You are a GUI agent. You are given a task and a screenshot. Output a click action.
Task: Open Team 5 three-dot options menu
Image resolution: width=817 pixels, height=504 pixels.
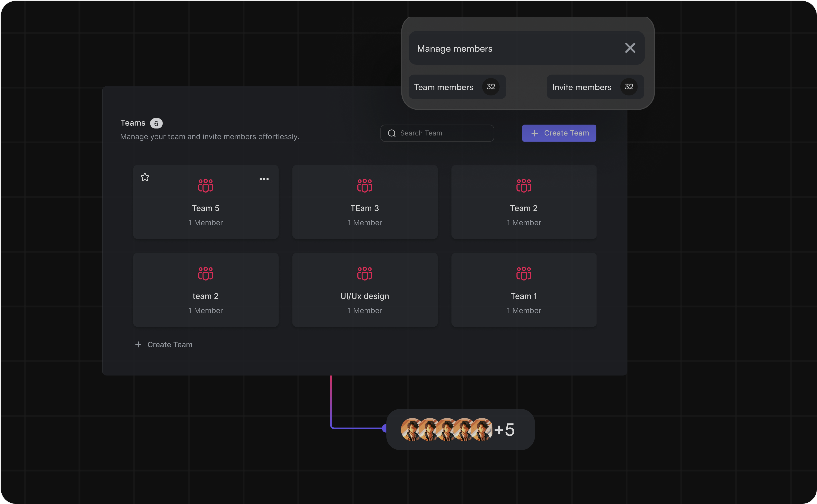coord(264,179)
